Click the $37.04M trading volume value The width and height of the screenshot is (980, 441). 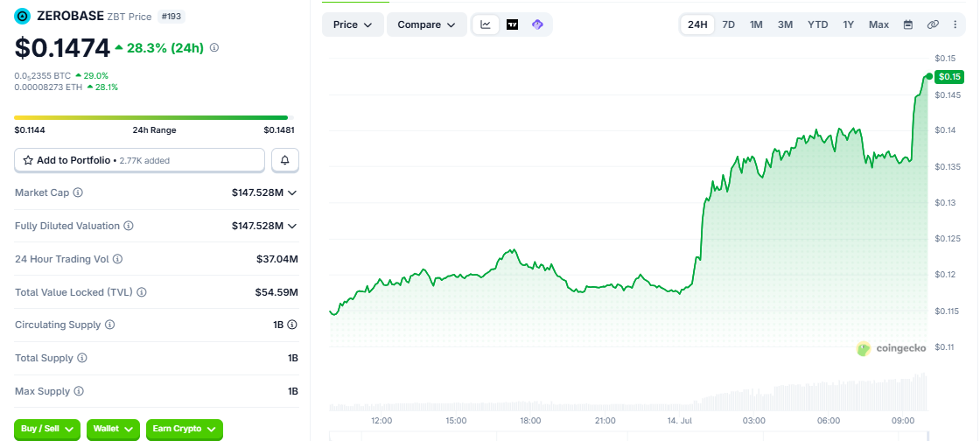[x=276, y=259]
